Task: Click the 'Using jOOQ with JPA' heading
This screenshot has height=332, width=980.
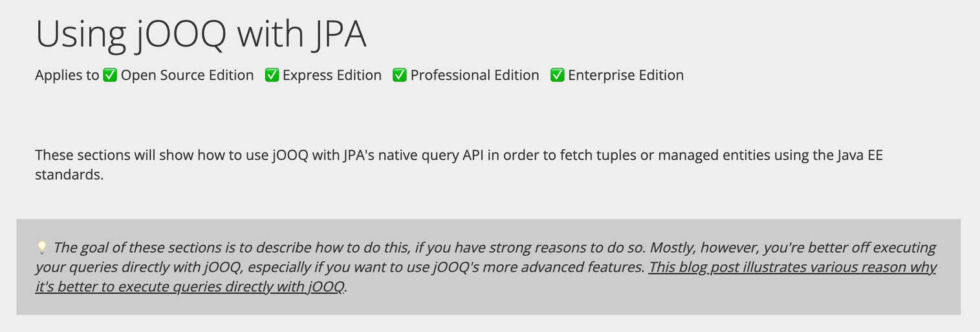Action: coord(201,34)
